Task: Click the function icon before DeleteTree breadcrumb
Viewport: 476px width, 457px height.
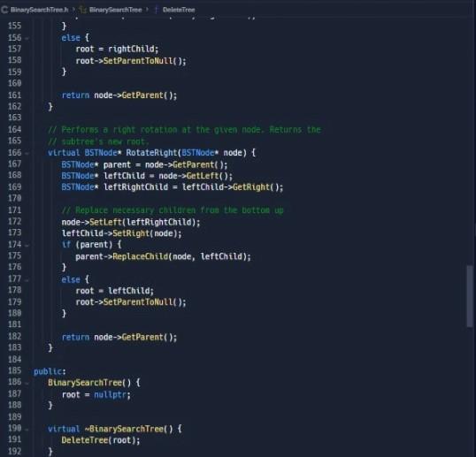Action: point(157,10)
